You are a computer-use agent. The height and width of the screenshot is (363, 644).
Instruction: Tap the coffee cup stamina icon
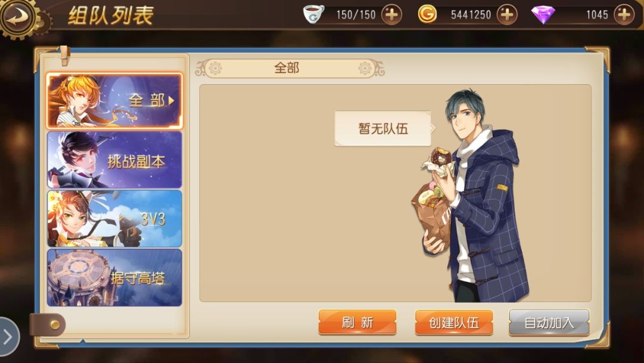[314, 14]
